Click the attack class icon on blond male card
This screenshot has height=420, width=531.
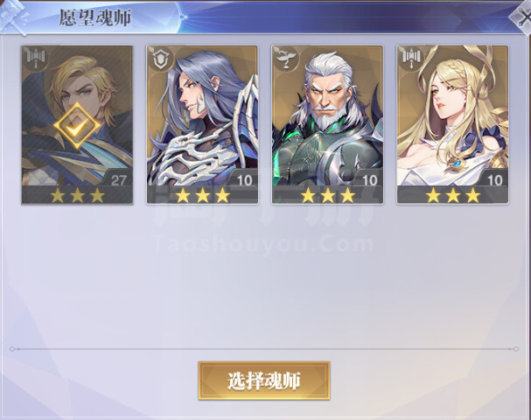pos(35,58)
